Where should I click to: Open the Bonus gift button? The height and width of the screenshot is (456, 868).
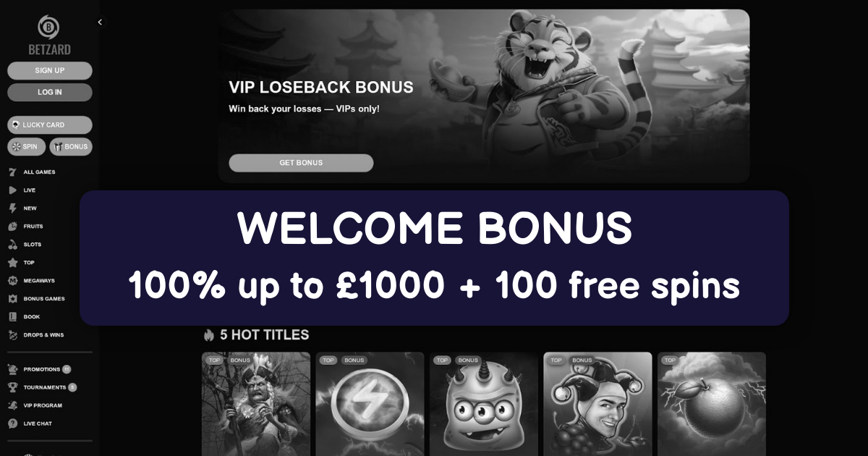[x=71, y=147]
